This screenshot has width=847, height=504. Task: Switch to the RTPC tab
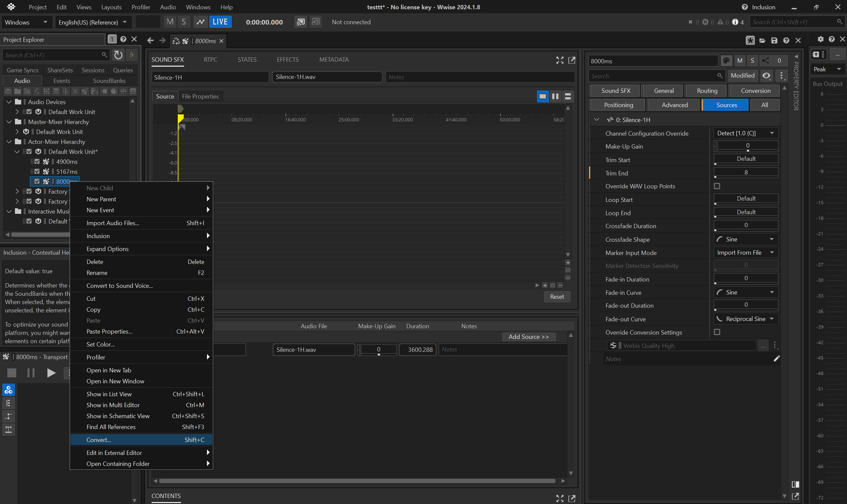(210, 60)
